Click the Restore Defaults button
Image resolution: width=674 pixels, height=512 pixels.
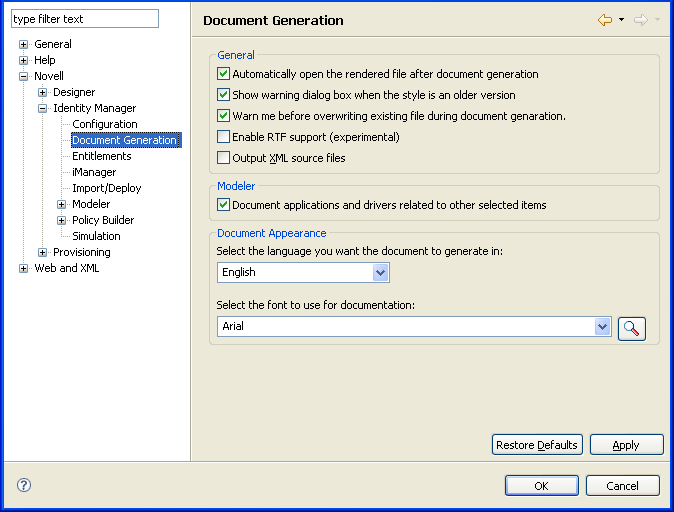point(537,445)
